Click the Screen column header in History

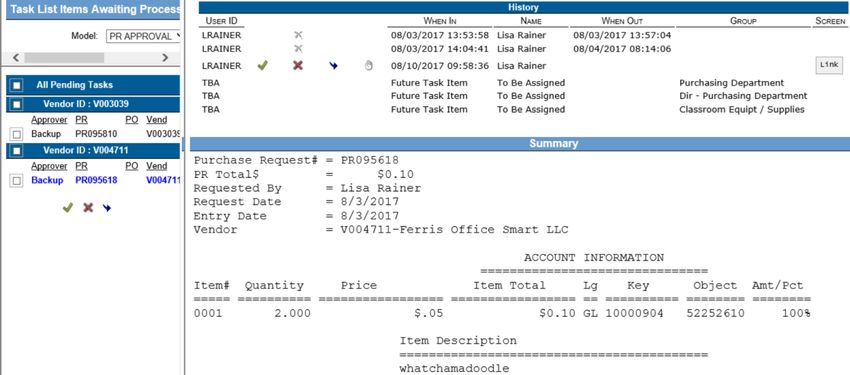tap(830, 21)
